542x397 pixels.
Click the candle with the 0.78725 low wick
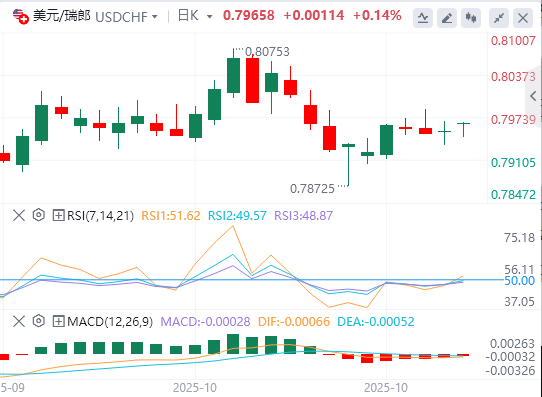coord(348,164)
